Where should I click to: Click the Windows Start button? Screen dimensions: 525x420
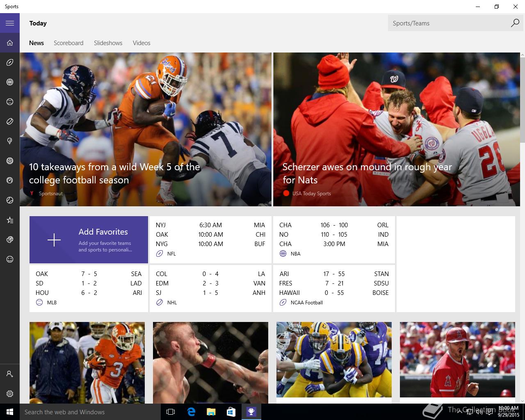click(10, 412)
